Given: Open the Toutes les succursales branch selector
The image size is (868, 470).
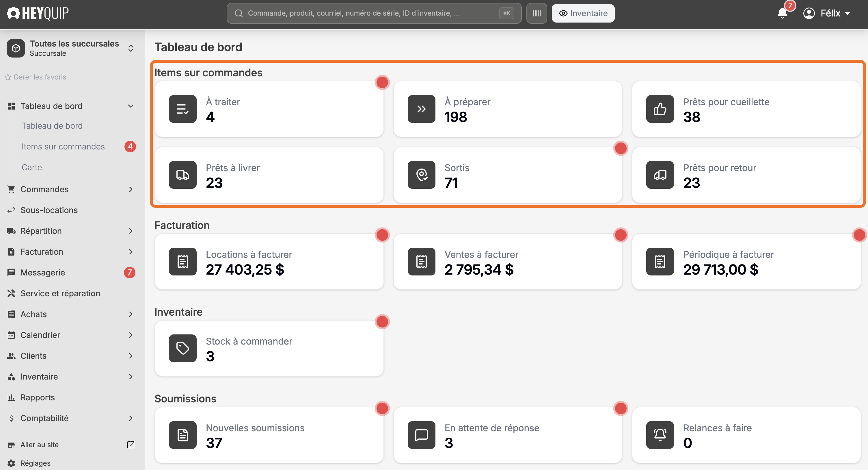Looking at the screenshot, I should [71, 48].
